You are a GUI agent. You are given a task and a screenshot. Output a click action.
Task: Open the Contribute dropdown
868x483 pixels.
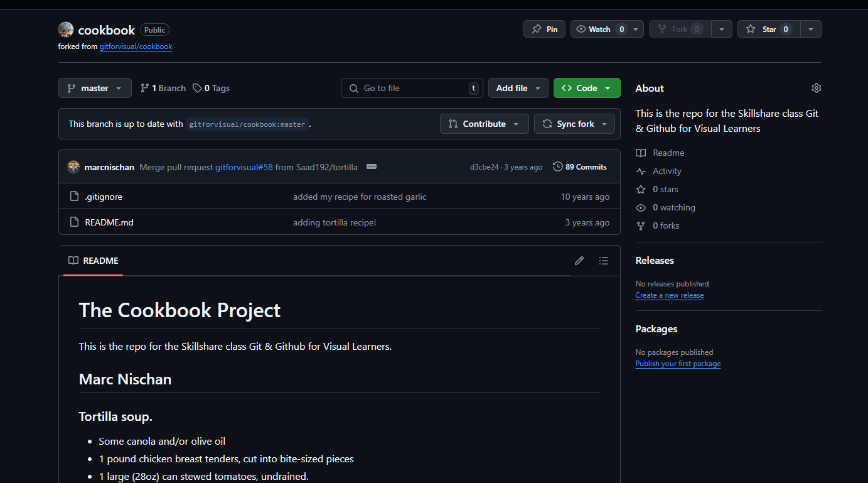click(x=484, y=124)
